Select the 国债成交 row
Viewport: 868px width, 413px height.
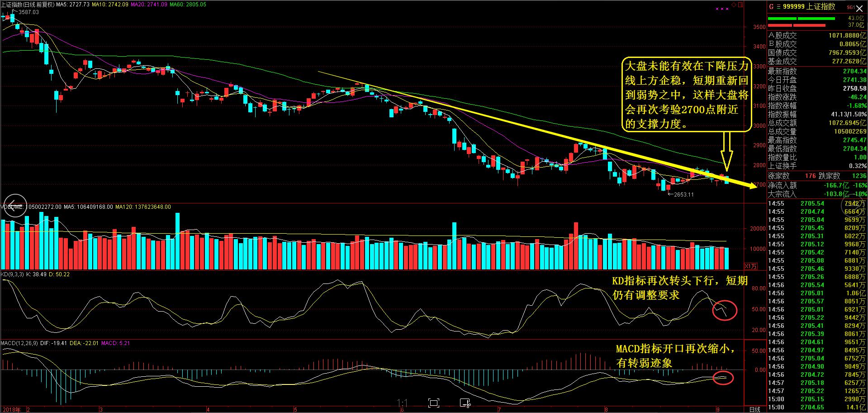click(x=817, y=53)
